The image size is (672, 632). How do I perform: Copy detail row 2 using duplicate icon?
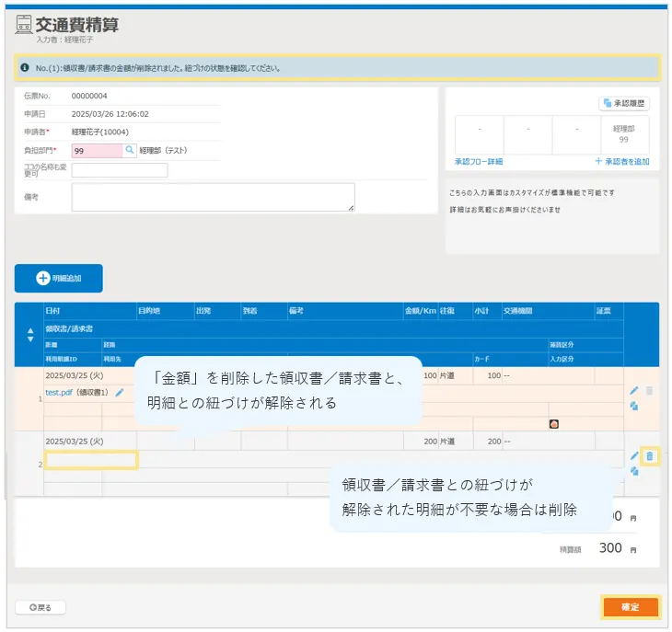(634, 471)
